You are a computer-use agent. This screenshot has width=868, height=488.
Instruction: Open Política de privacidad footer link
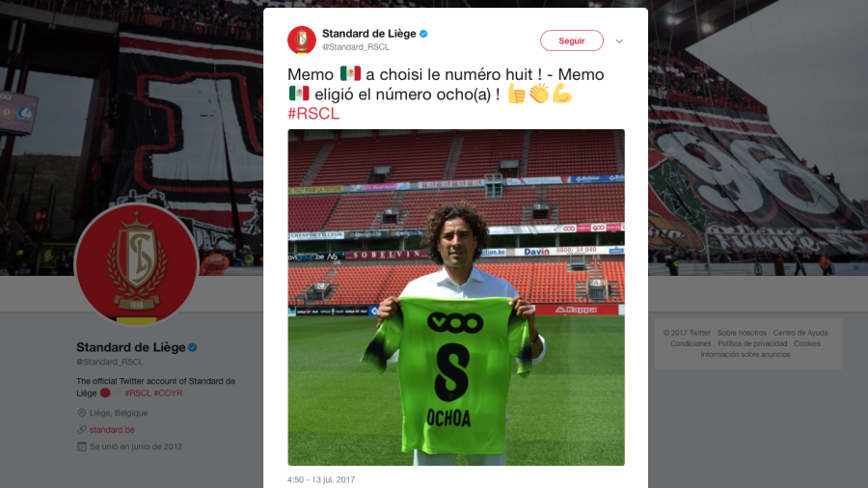coord(752,343)
